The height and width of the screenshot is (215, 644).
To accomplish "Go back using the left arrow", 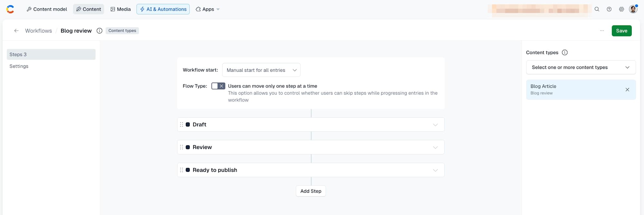I will [16, 31].
